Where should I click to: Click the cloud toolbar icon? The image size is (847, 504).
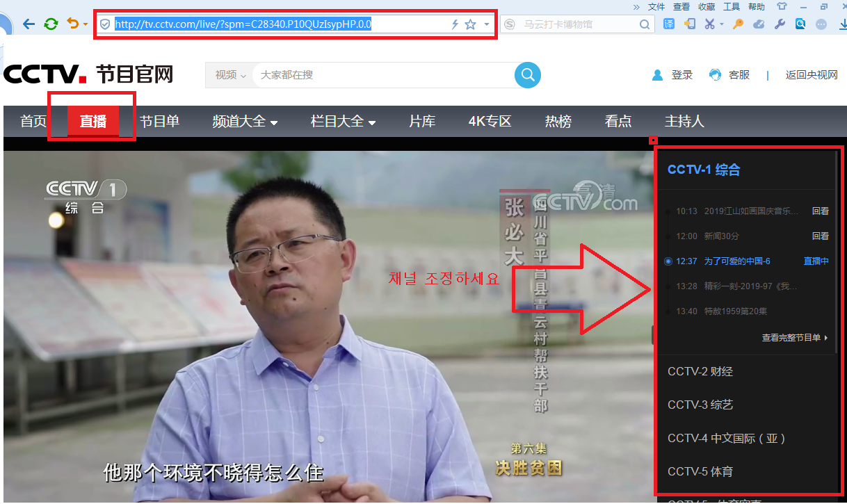point(759,24)
